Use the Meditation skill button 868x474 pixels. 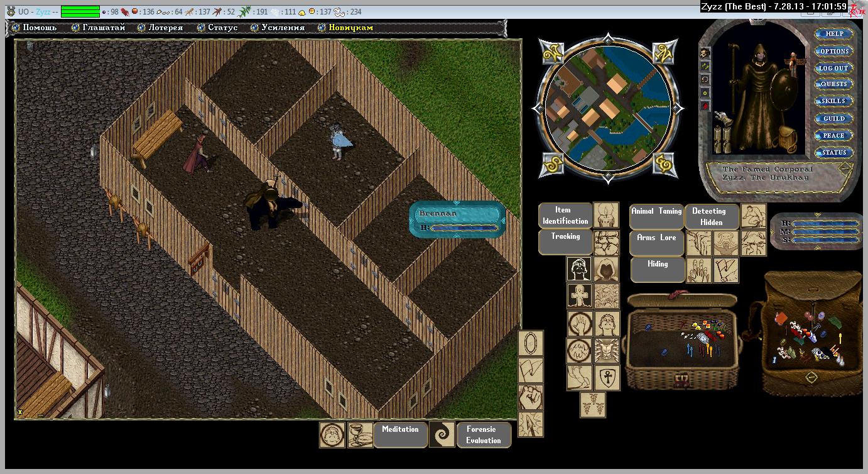click(x=401, y=434)
